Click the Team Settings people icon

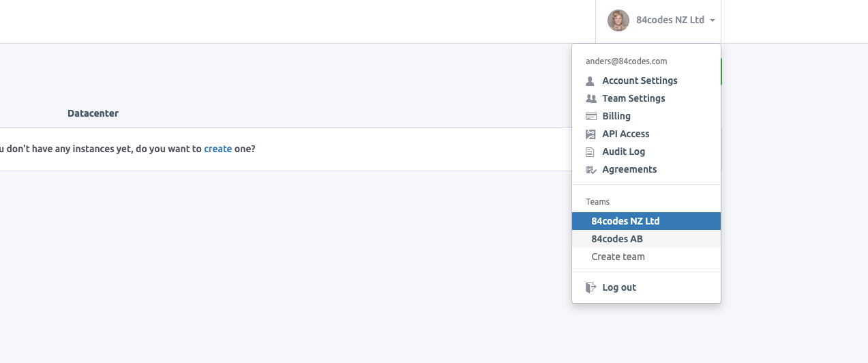tap(591, 99)
